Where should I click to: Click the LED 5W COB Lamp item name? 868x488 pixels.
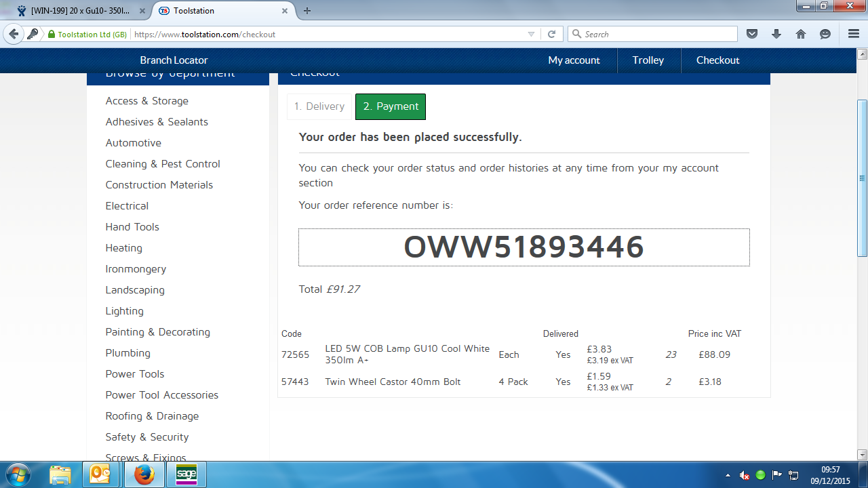click(x=407, y=354)
